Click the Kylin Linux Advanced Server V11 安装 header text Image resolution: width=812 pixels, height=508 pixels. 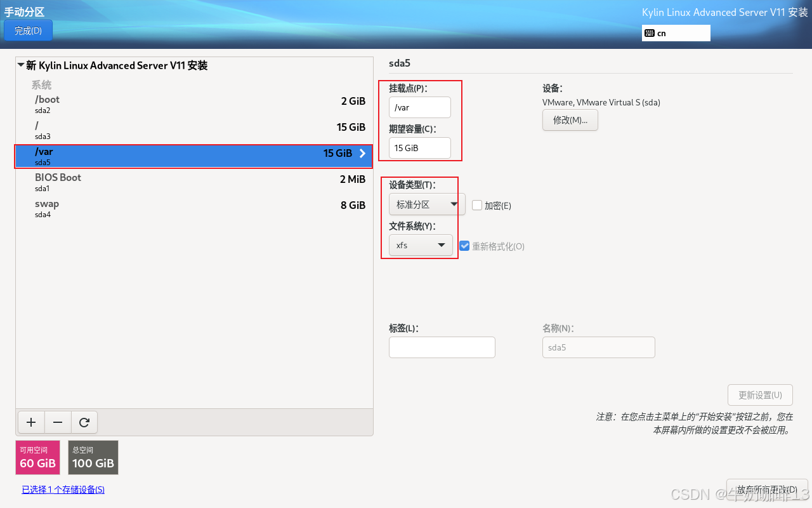pos(725,12)
